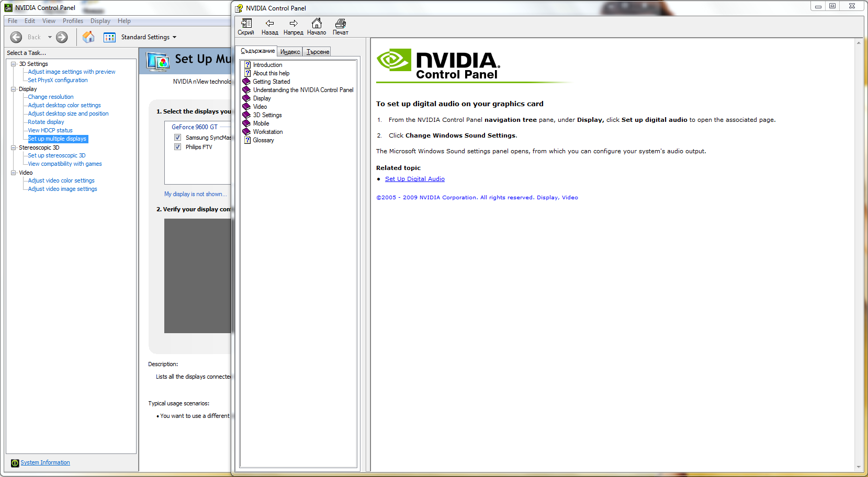Open the System Information link
The image size is (868, 477).
click(45, 462)
